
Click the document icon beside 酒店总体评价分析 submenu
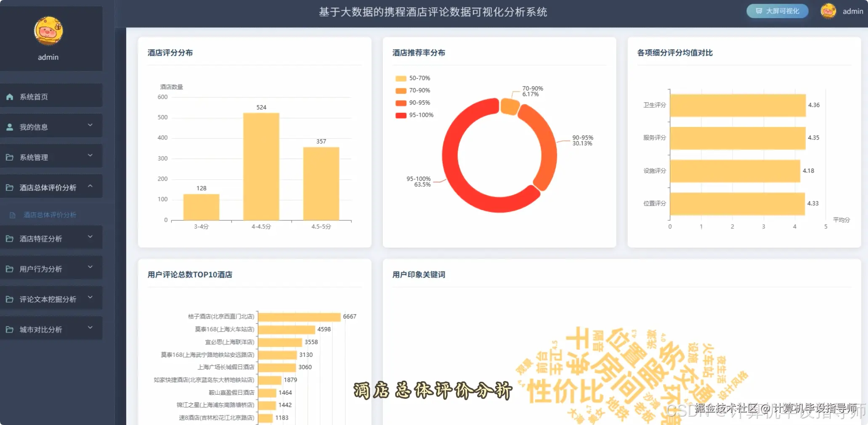tap(13, 215)
